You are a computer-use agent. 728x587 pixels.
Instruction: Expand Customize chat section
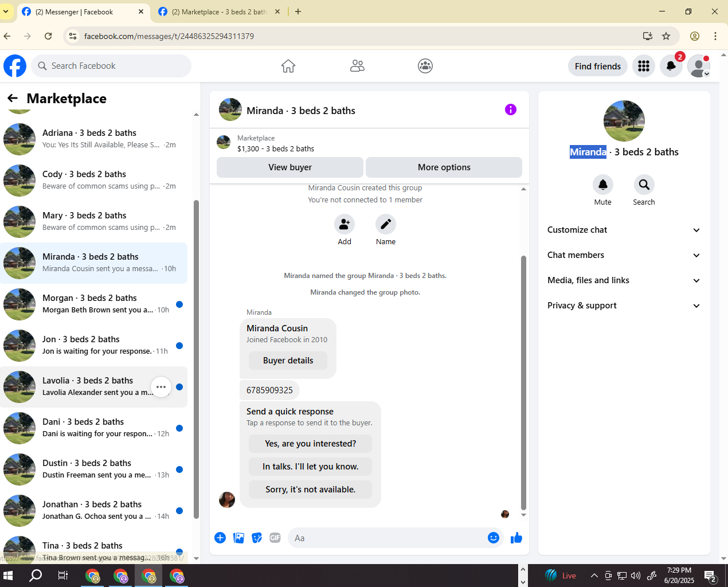[624, 230]
